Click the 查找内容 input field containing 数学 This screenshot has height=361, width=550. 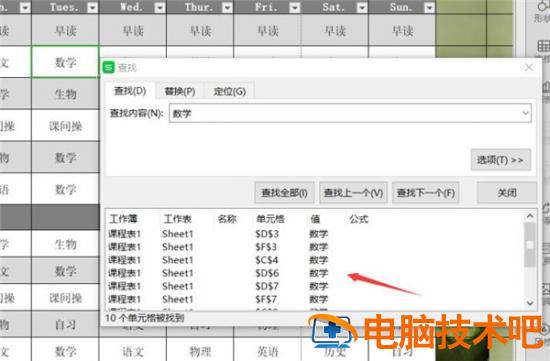tap(350, 113)
